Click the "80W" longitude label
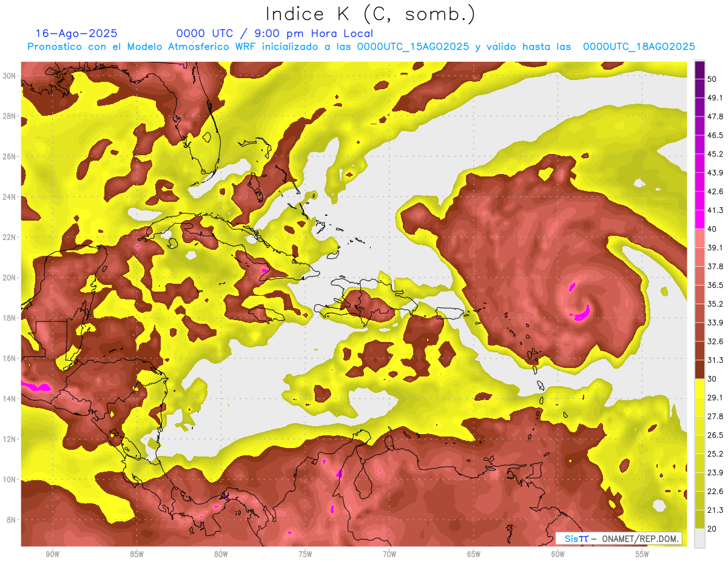The width and height of the screenshot is (728, 562). [221, 554]
